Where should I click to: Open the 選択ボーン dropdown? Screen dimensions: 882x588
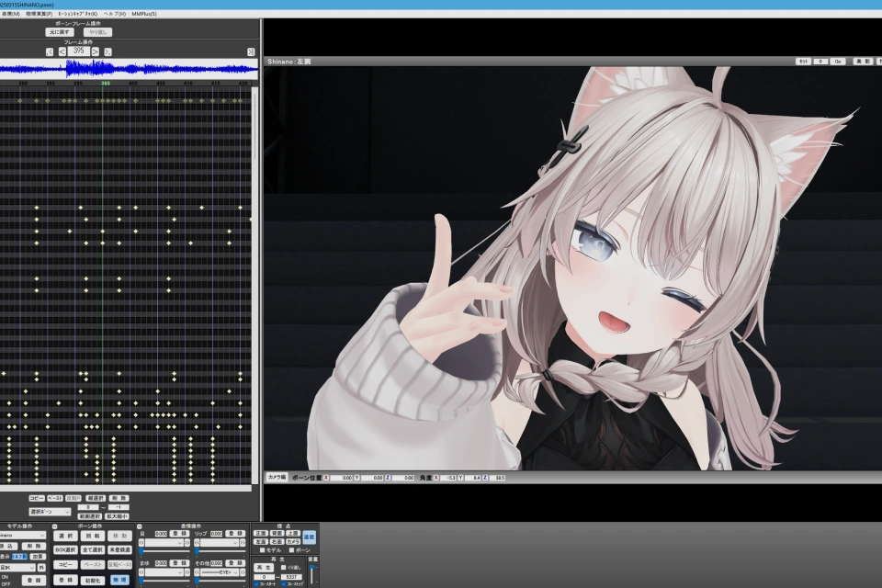[x=50, y=512]
